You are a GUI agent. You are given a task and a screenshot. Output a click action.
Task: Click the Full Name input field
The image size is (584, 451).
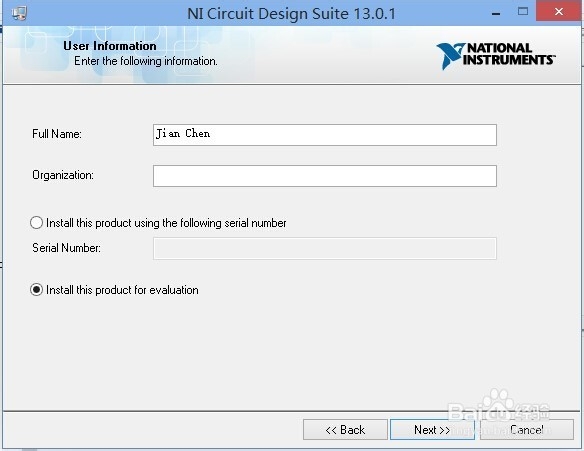tap(324, 135)
